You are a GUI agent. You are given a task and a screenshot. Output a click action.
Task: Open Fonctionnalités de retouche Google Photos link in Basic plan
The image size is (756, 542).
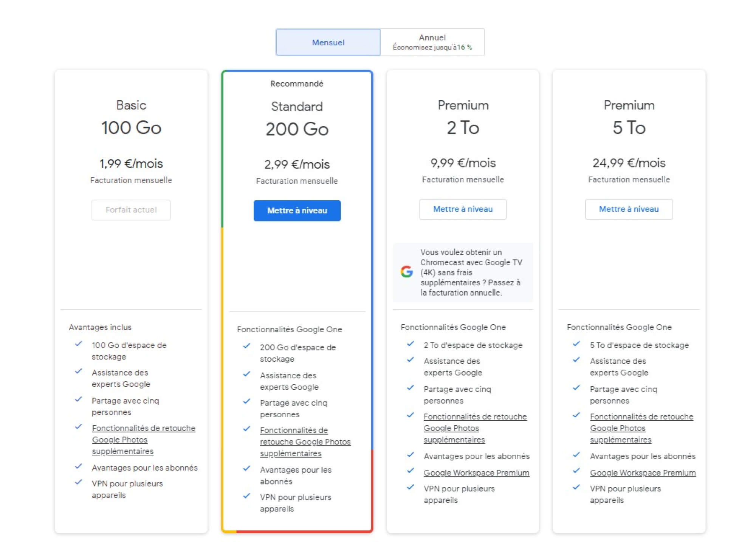point(144,428)
